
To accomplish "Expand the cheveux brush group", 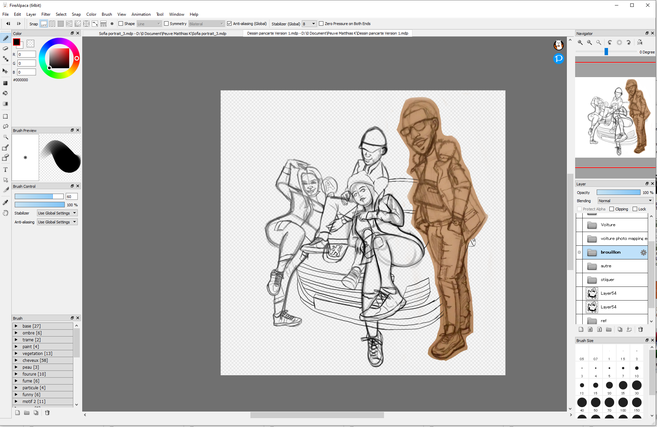I will click(x=16, y=360).
